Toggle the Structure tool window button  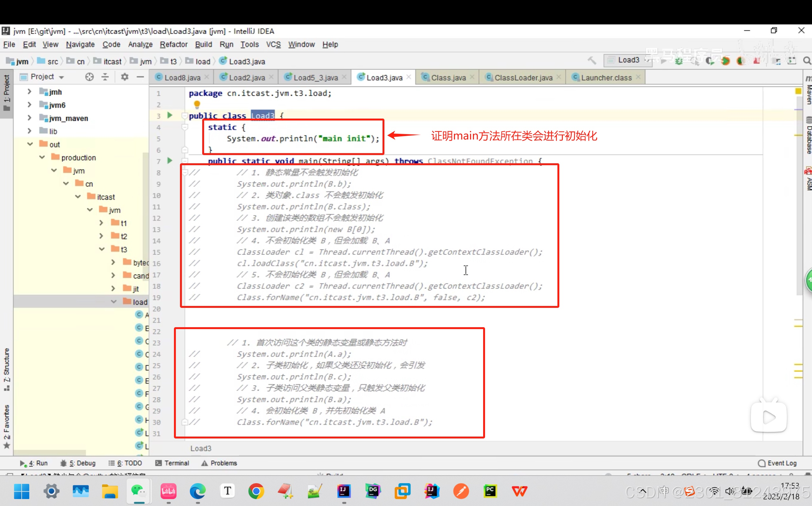[6, 369]
